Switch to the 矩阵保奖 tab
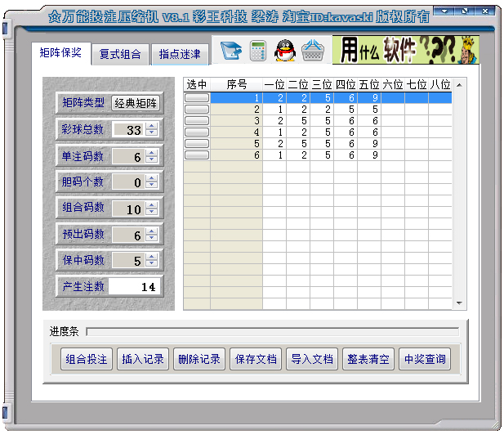 point(60,53)
